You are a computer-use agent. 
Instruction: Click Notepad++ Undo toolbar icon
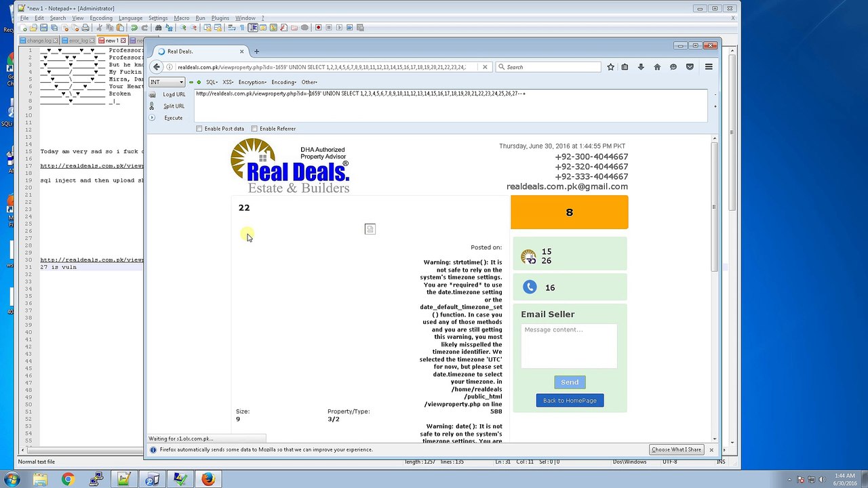pos(134,28)
